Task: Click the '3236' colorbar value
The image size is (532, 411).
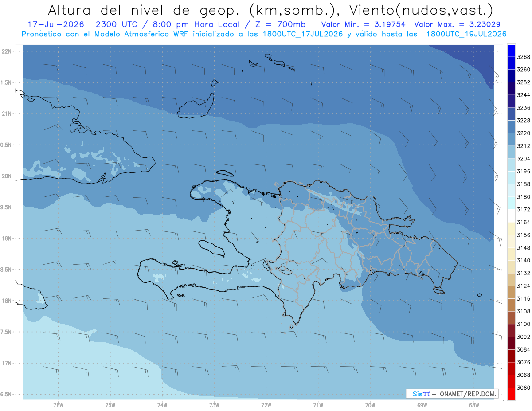Action: tap(524, 108)
